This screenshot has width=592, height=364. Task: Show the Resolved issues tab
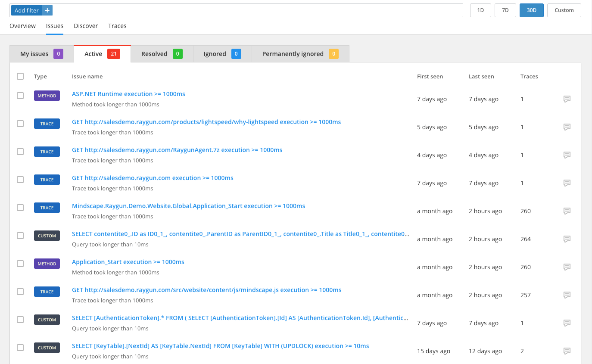(x=162, y=54)
